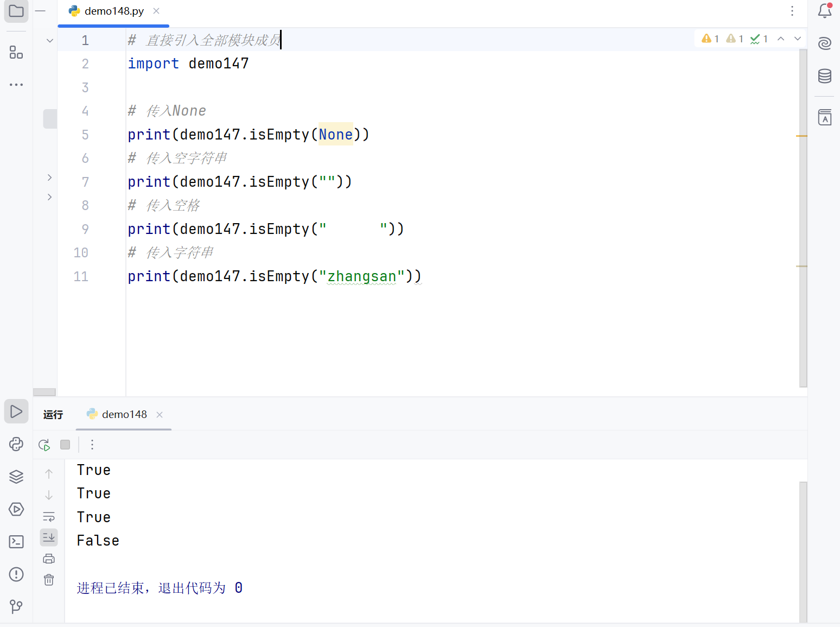This screenshot has height=627, width=840.
Task: Click the line 7 print isEmpty("") statement
Action: click(240, 182)
